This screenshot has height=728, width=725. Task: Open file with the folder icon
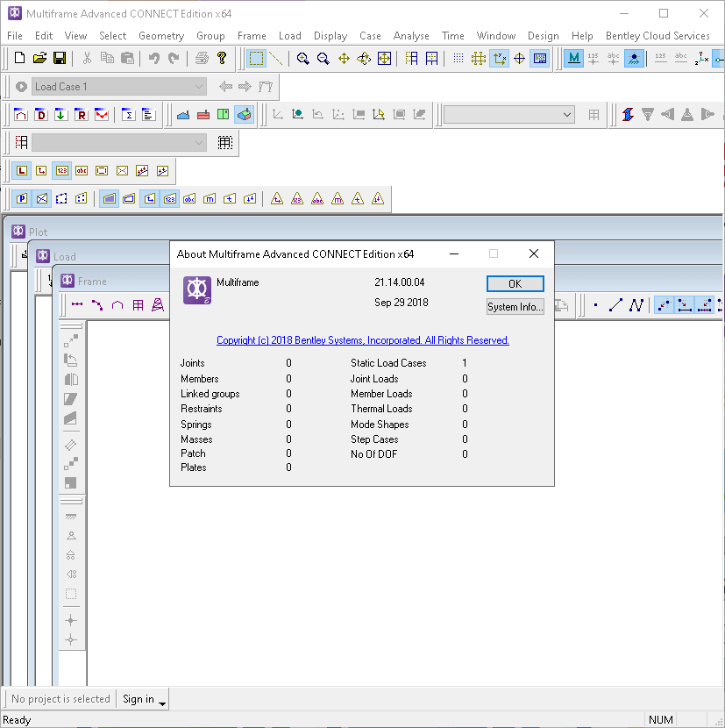tap(39, 59)
